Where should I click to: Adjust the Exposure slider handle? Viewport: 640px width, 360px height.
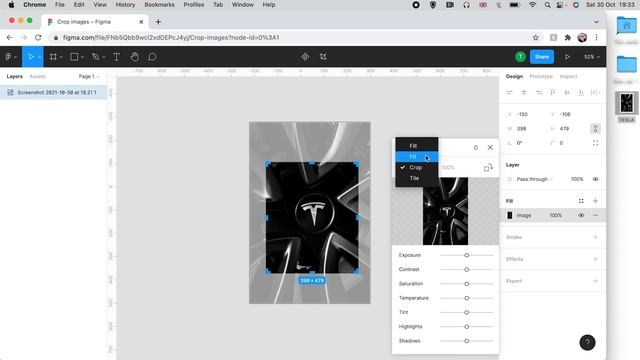tap(467, 255)
